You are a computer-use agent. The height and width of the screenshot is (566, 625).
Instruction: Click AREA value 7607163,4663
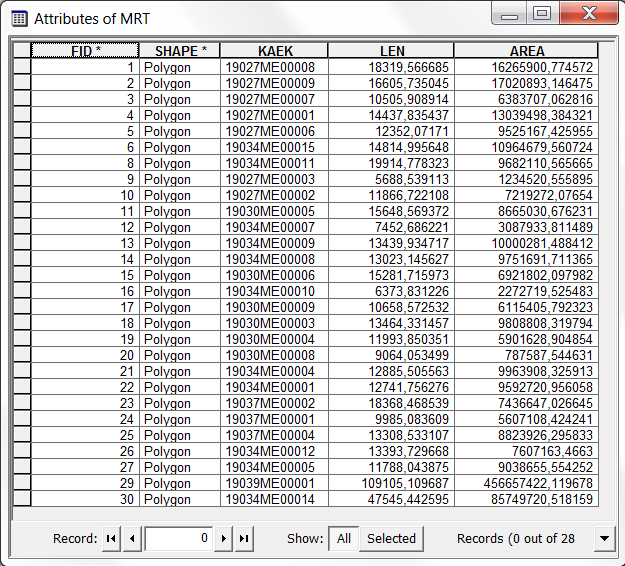[526, 451]
